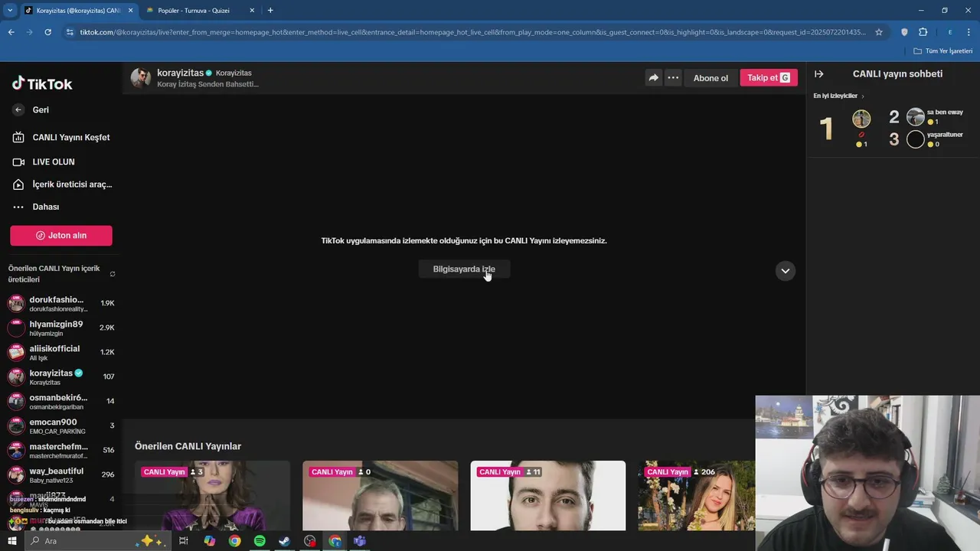
Task: Open Tüm Yer İşaretleri bookmarks folder
Action: (943, 51)
